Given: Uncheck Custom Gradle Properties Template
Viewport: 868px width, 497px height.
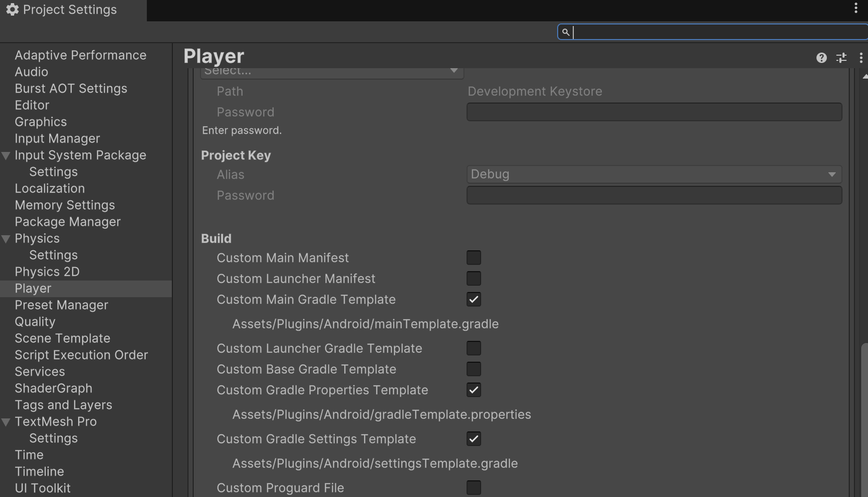Looking at the screenshot, I should point(473,390).
